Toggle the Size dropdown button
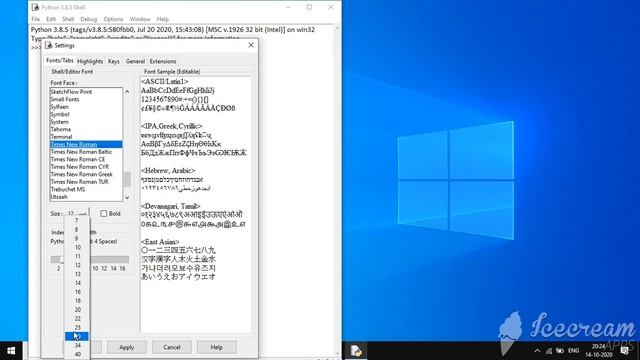The height and width of the screenshot is (360, 640). tap(76, 213)
